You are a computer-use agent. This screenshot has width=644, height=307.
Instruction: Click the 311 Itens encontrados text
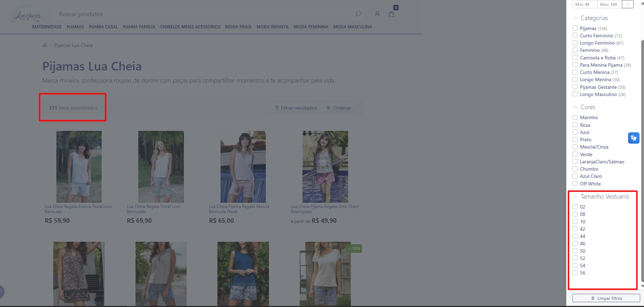click(73, 108)
